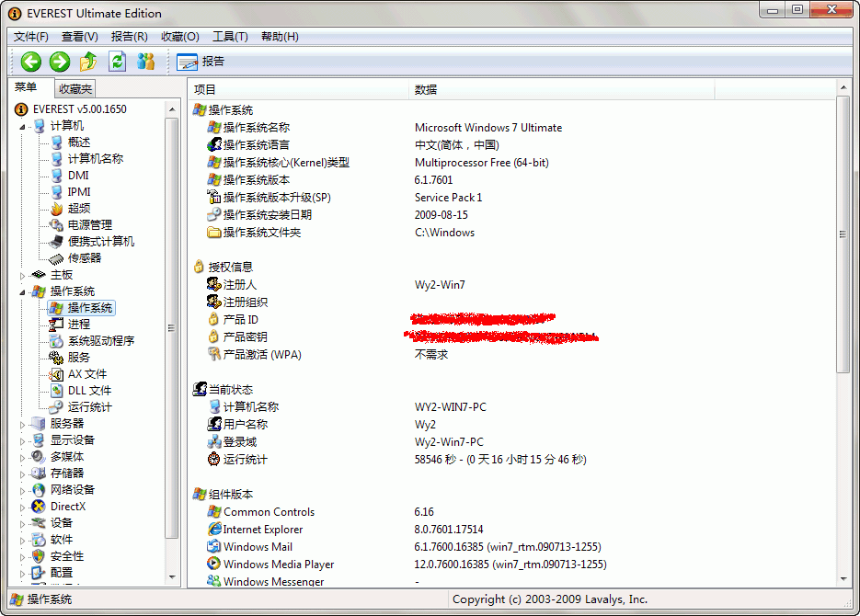Click the AX 文件 icon

56,374
